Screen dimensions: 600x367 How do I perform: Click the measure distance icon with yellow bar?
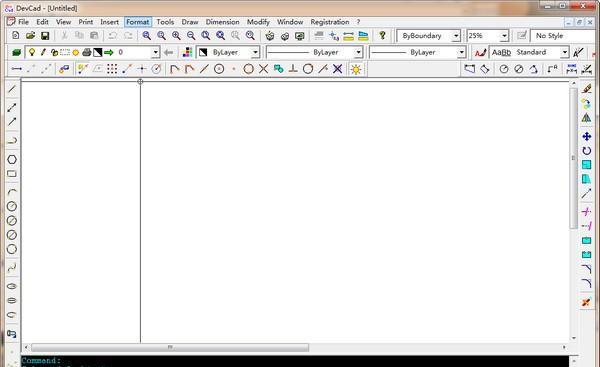tap(349, 36)
